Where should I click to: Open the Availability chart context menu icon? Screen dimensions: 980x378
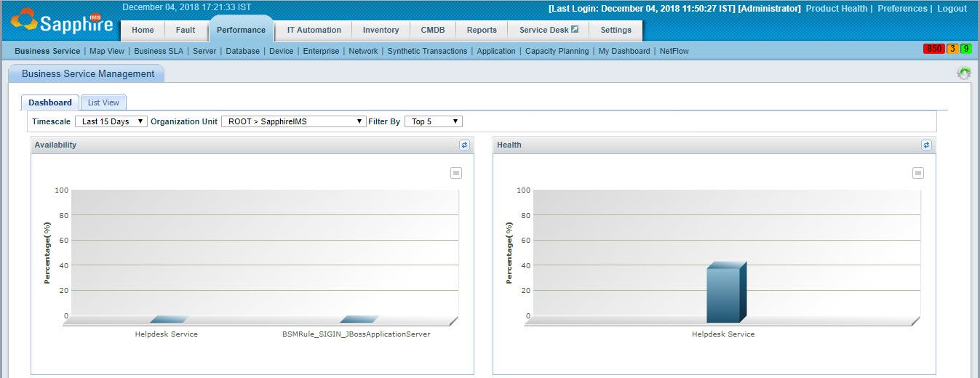455,173
